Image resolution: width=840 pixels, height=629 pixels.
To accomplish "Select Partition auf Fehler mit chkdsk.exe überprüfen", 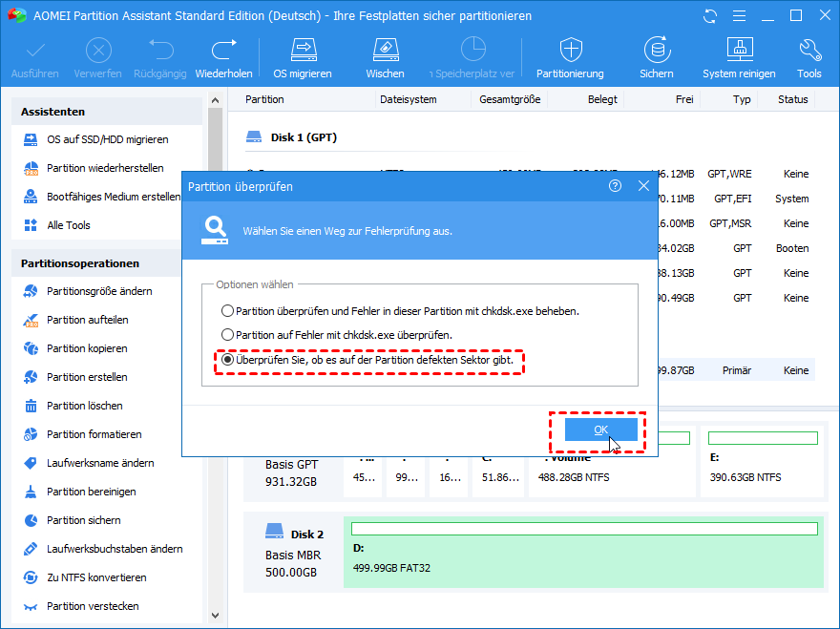I will (337, 335).
